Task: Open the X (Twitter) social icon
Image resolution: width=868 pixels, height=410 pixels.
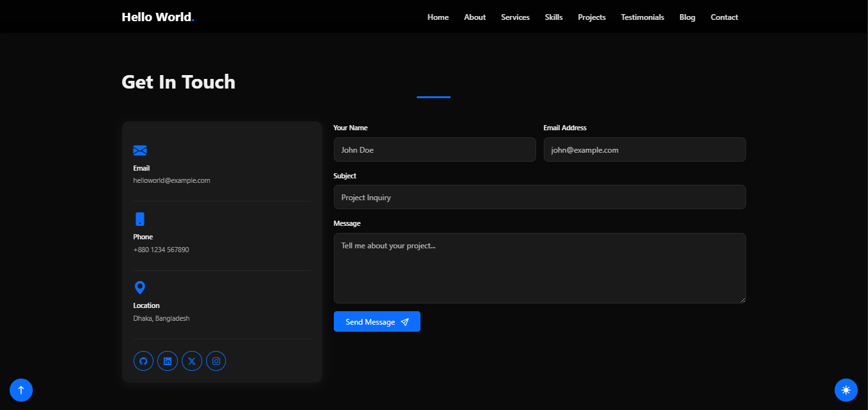Action: tap(192, 361)
